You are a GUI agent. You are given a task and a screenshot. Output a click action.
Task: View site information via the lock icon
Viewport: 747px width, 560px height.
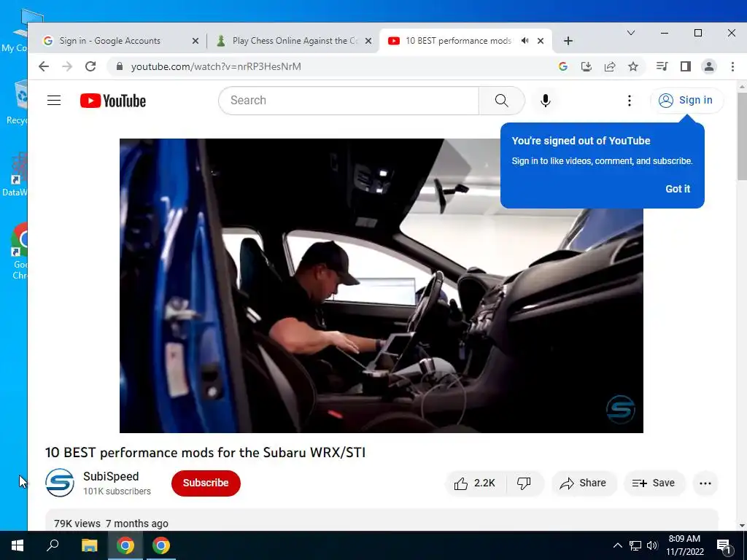pos(119,66)
